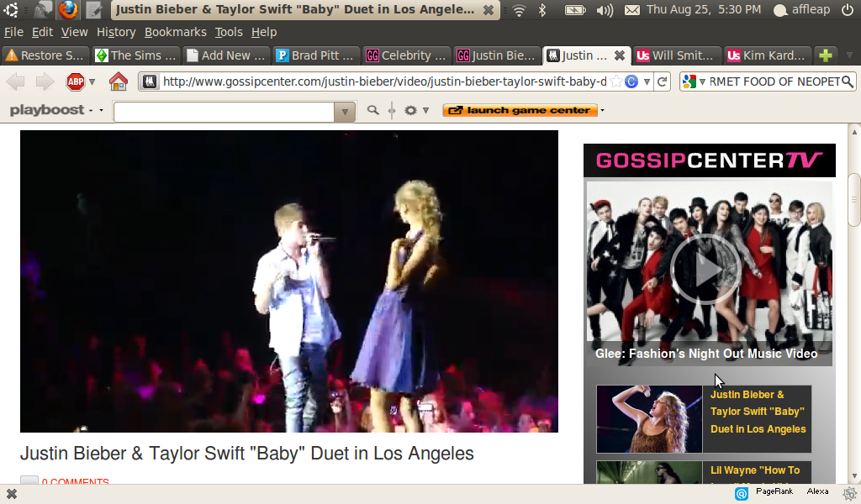The height and width of the screenshot is (504, 861).
Task: Open a new tab with green plus
Action: (826, 55)
